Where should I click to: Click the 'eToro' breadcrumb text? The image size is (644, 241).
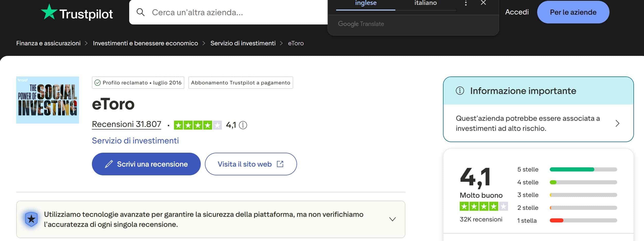(296, 43)
